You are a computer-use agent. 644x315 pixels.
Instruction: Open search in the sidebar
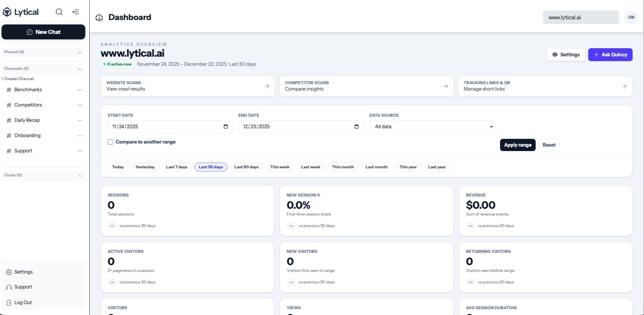click(59, 12)
